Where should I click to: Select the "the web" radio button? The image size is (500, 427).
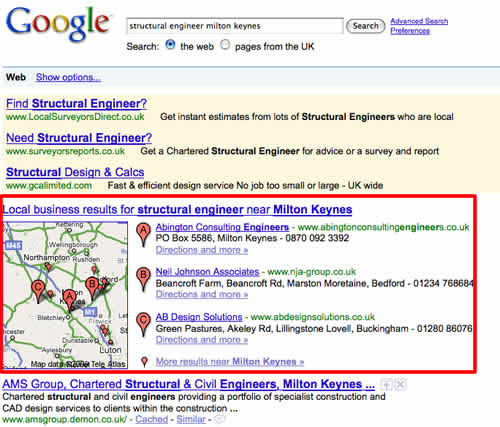[x=170, y=45]
